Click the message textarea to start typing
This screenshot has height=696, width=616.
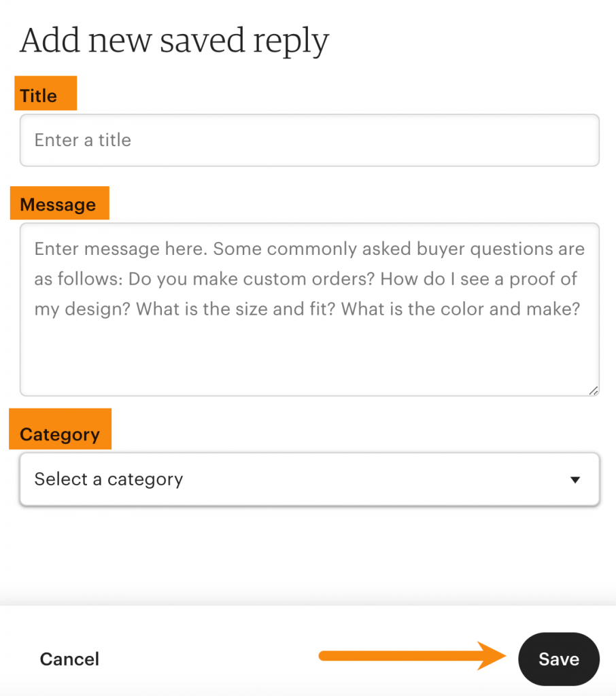pyautogui.click(x=308, y=306)
